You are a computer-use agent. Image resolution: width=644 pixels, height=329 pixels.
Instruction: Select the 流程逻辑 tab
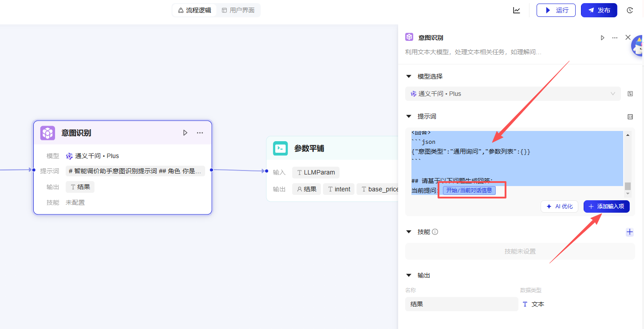[x=194, y=10]
